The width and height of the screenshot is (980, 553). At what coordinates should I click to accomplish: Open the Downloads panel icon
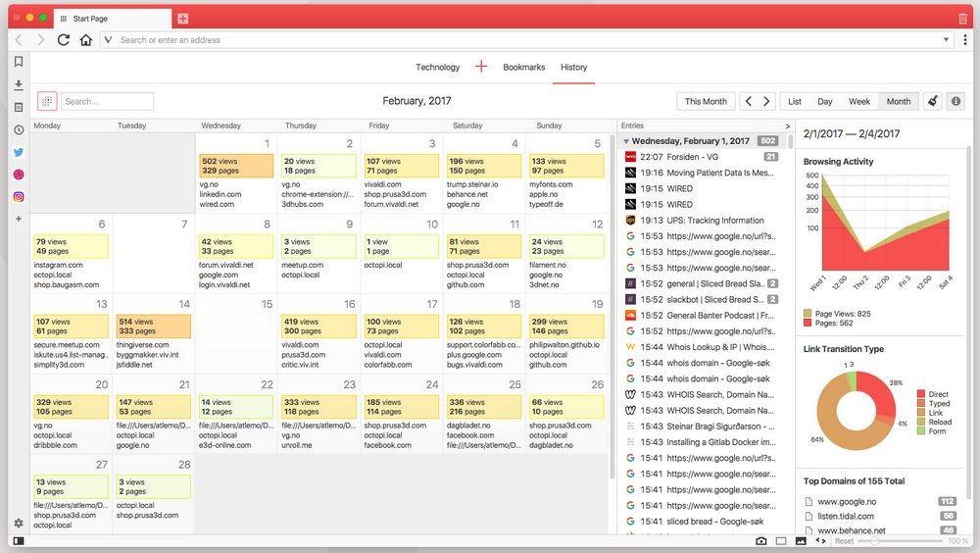pos(19,84)
